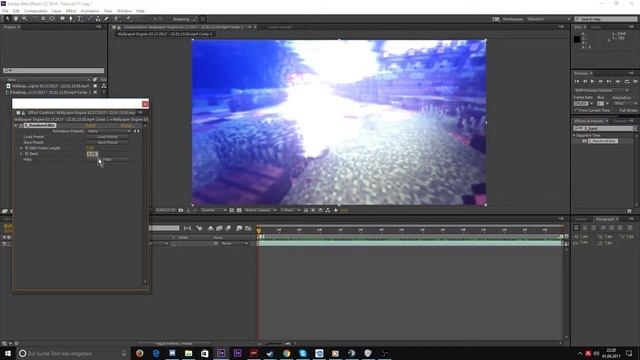Open Google Chrome from the taskbar
640x360 pixels.
[x=287, y=353]
